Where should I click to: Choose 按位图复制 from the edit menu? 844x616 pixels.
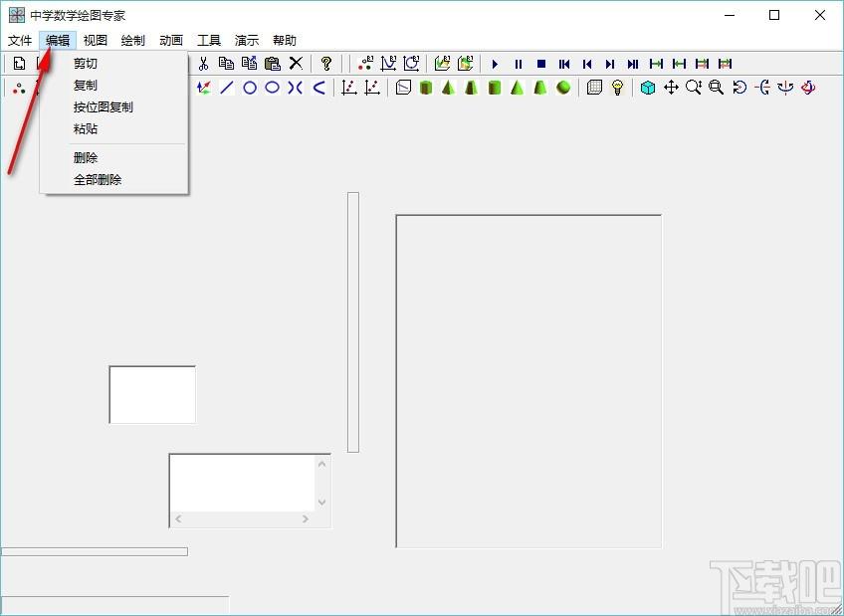pyautogui.click(x=104, y=107)
